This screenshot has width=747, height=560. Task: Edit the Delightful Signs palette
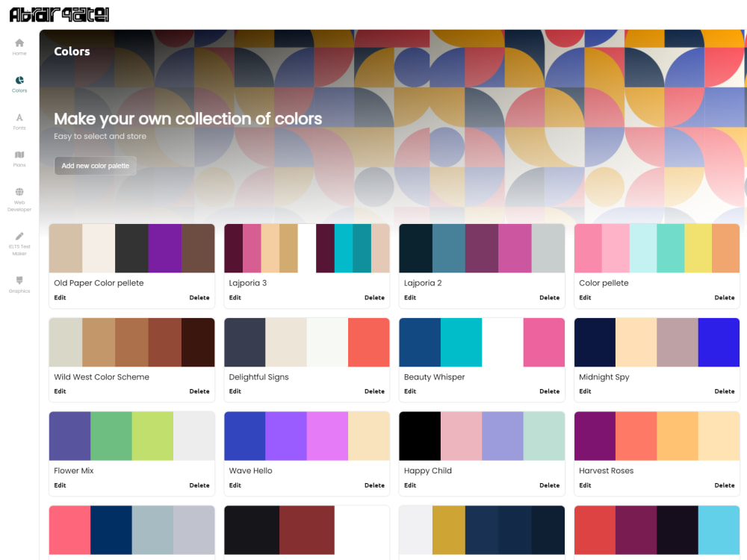pos(235,391)
